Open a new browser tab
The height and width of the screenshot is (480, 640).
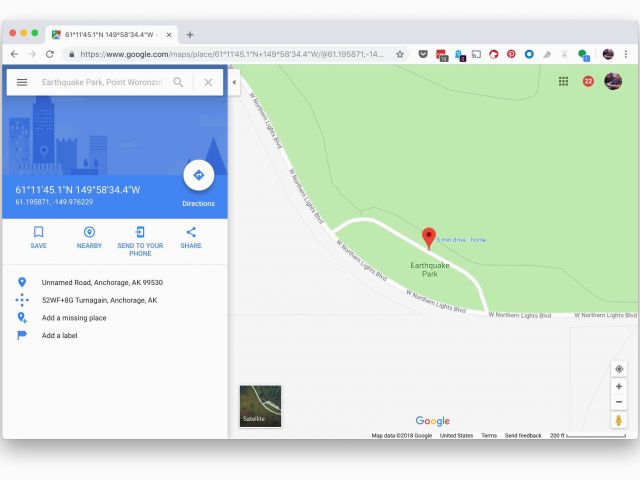[190, 34]
